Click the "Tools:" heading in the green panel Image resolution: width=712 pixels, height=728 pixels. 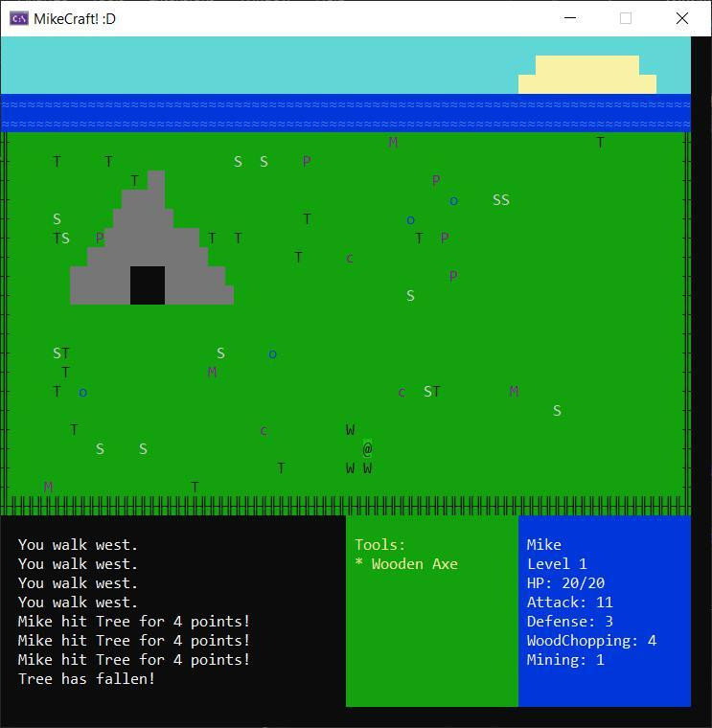(x=379, y=545)
